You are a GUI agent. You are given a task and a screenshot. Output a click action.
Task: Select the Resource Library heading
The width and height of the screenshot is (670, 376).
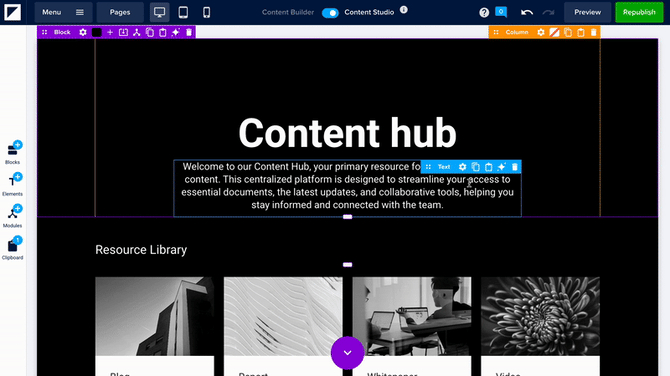(x=141, y=250)
